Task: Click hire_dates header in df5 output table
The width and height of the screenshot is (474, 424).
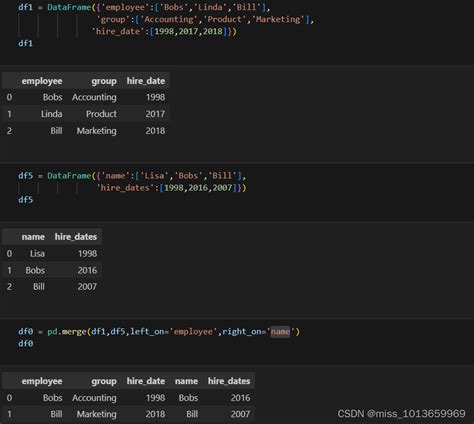Action: pyautogui.click(x=76, y=237)
